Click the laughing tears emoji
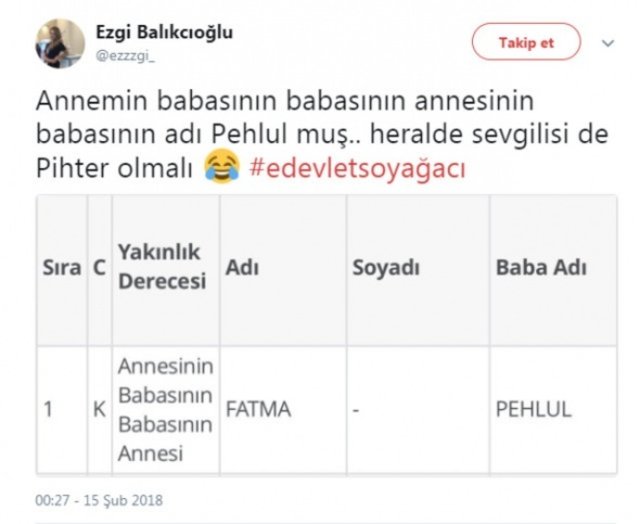Viewport: 640px width, 524px height. [x=222, y=167]
